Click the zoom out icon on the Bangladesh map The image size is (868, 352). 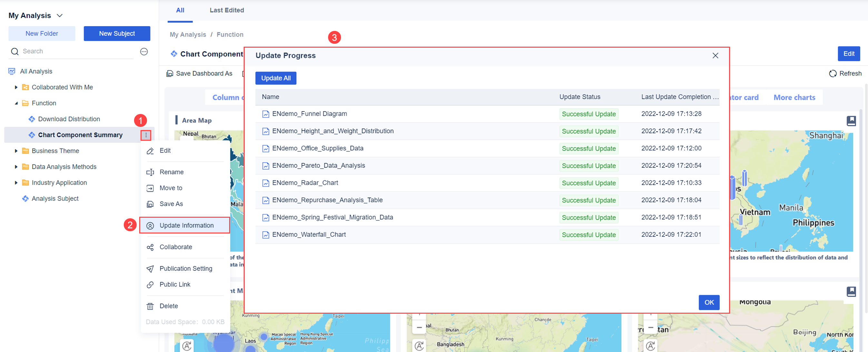click(420, 327)
